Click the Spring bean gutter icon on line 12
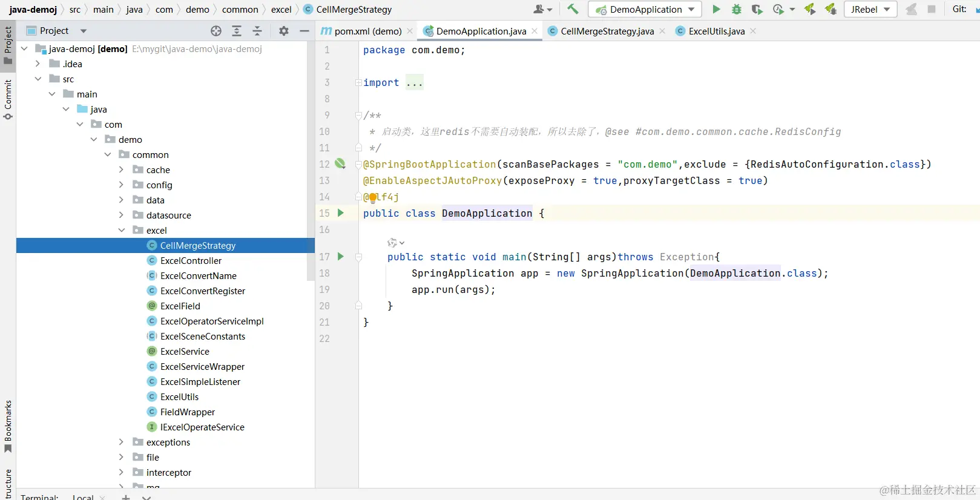 [340, 163]
